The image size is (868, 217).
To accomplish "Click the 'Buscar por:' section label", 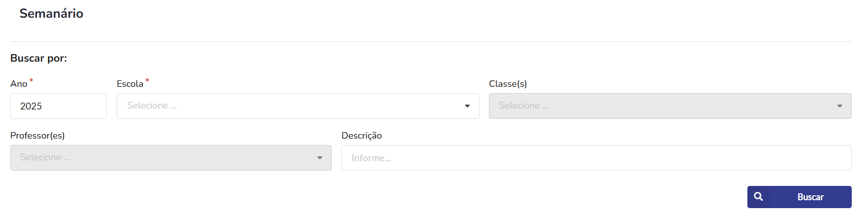I will (x=38, y=58).
